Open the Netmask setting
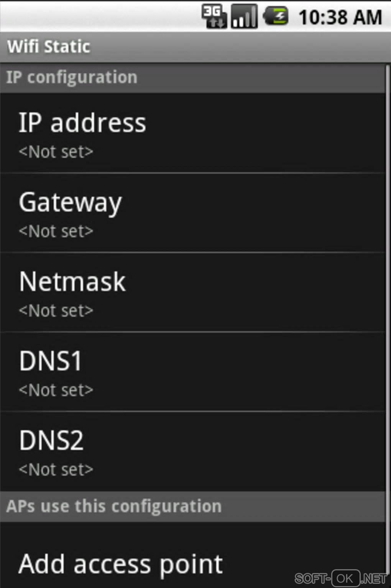Screen dimensions: 391x588 click(192, 292)
